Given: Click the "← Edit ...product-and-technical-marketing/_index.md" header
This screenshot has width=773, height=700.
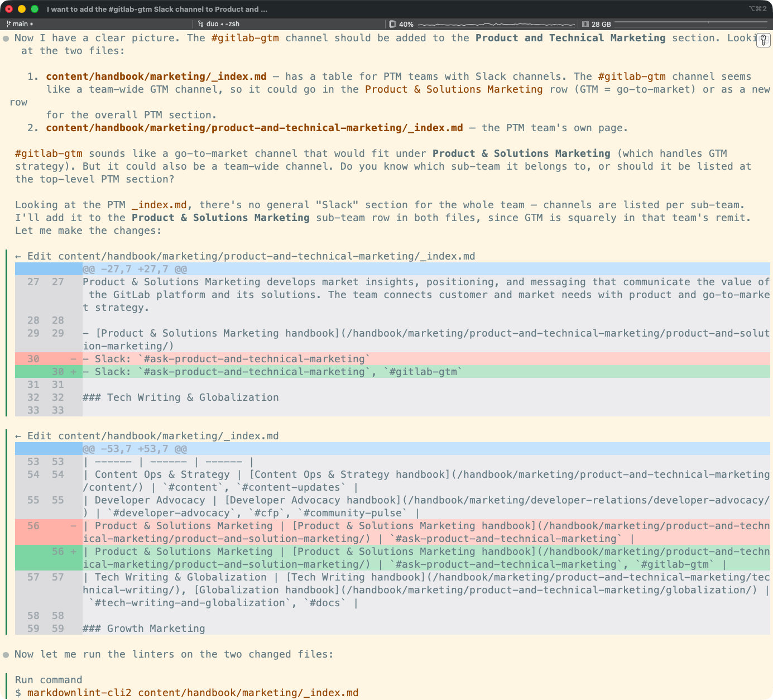Looking at the screenshot, I should pos(245,256).
